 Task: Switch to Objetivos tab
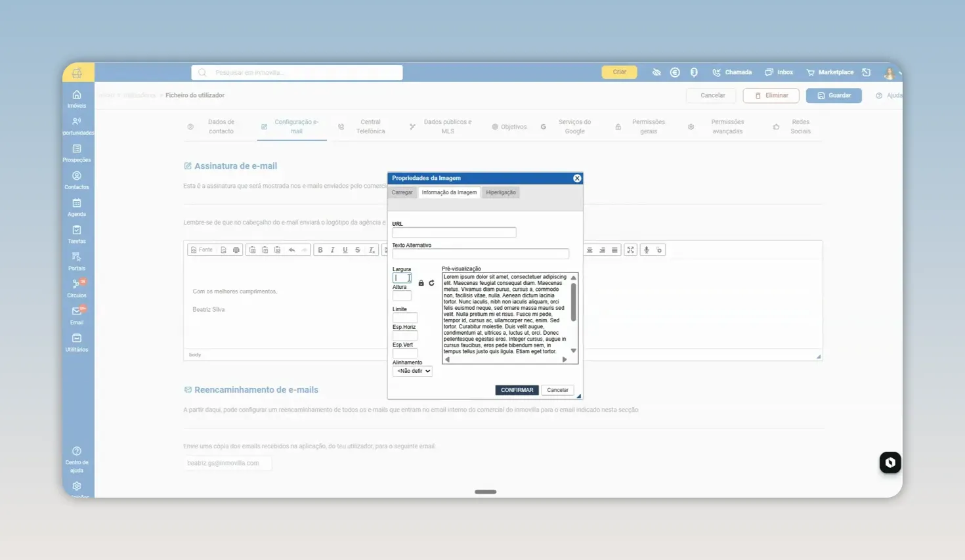(x=509, y=127)
